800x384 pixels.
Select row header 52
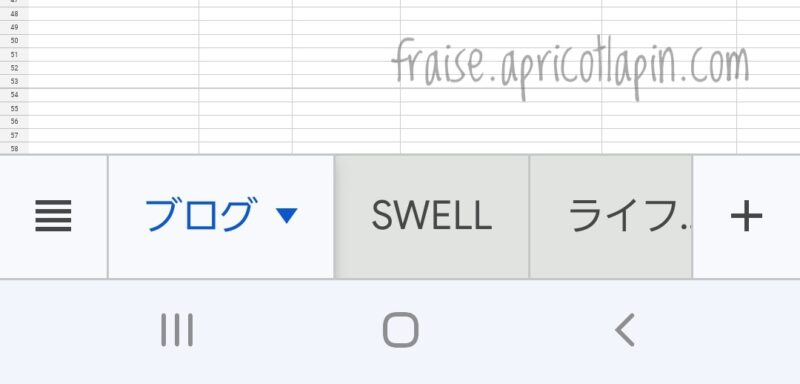pyautogui.click(x=14, y=68)
